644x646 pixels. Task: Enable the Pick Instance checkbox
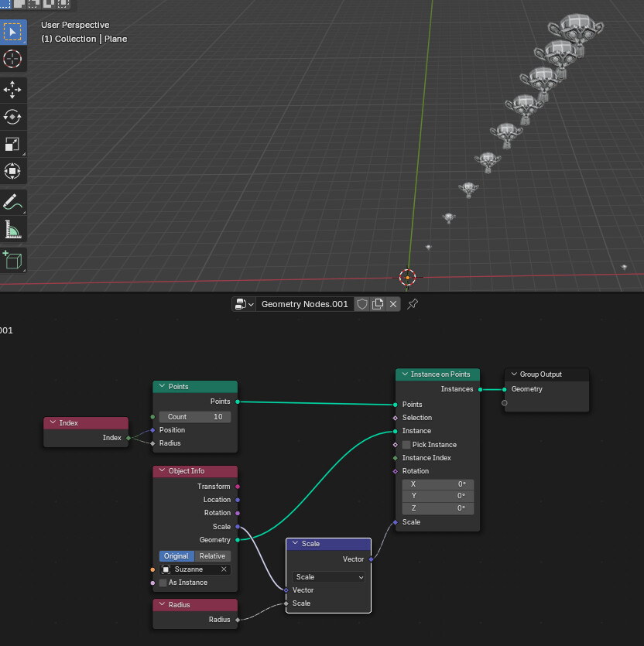[x=406, y=445]
